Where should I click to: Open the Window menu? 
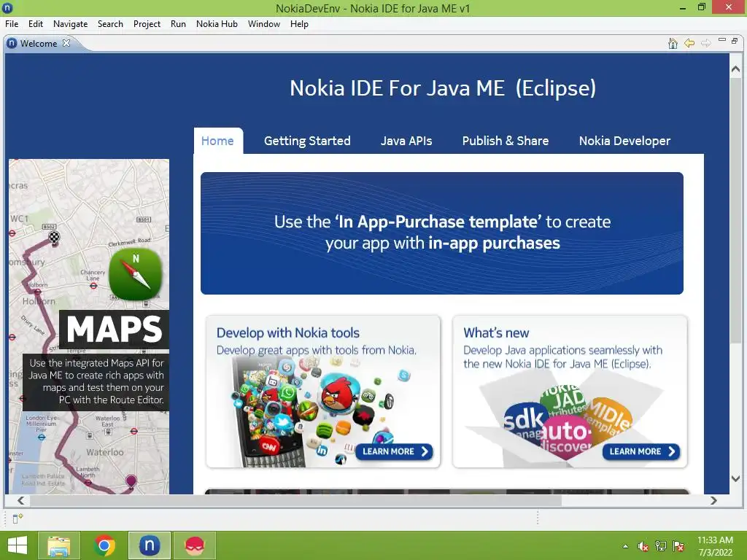[x=264, y=24]
